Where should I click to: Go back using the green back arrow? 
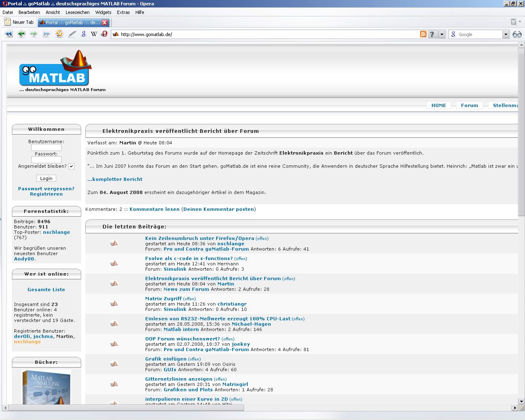click(21, 34)
